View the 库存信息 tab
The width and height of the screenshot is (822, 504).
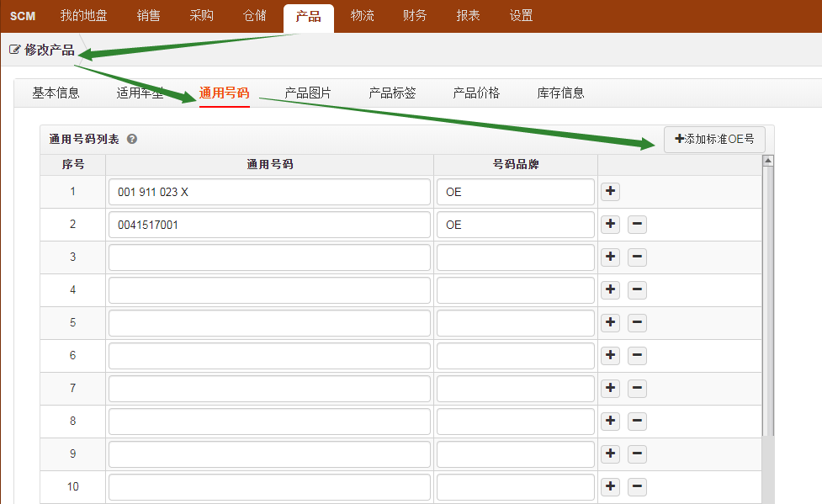click(560, 93)
